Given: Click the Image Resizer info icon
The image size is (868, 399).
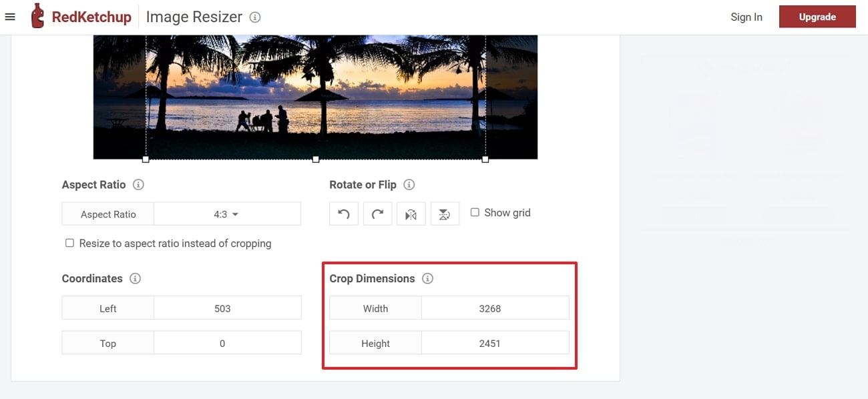Looking at the screenshot, I should pyautogui.click(x=254, y=17).
